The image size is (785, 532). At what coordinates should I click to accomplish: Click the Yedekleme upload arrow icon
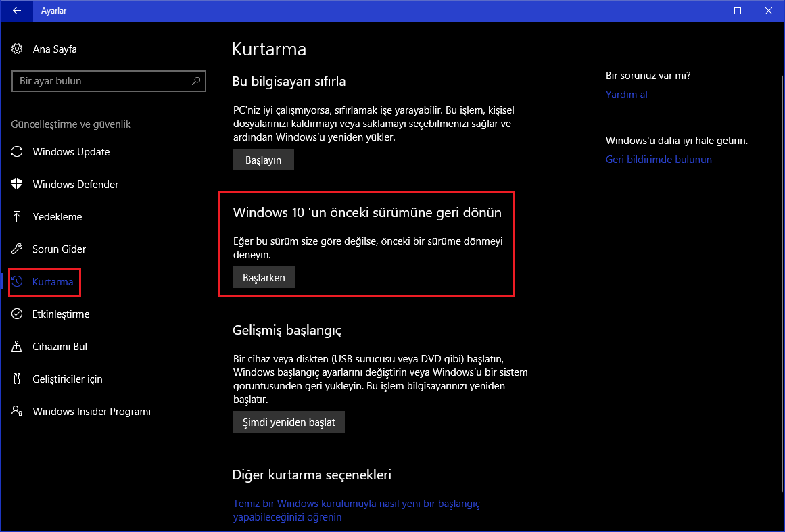click(17, 217)
